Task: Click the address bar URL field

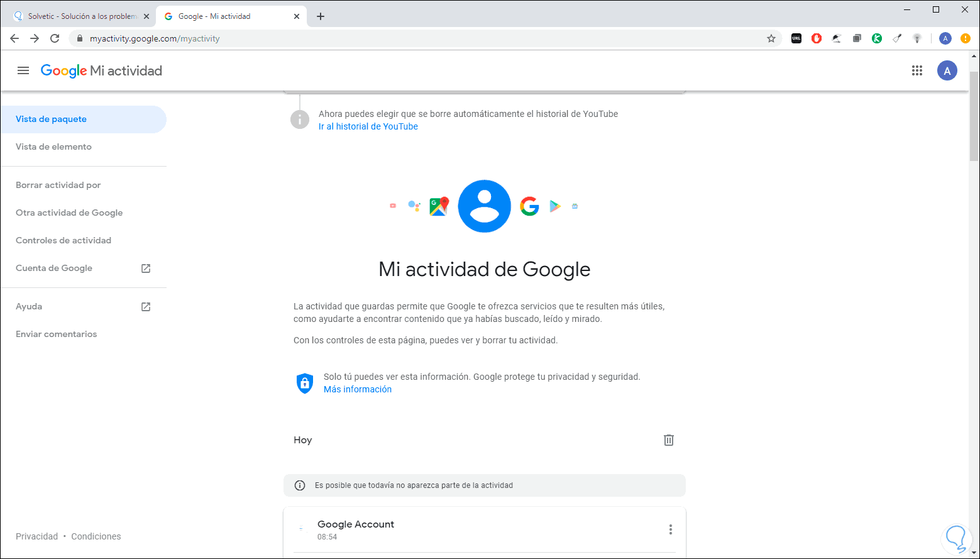Action: 377,38
